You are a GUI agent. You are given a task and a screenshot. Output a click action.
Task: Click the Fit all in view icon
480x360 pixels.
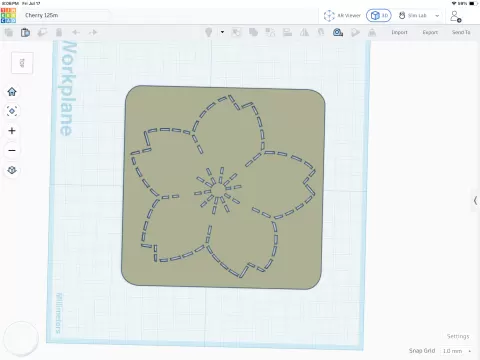click(12, 111)
